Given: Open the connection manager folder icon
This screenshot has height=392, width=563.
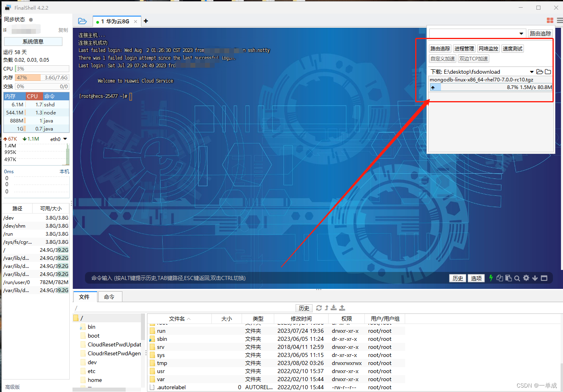Looking at the screenshot, I should 82,21.
